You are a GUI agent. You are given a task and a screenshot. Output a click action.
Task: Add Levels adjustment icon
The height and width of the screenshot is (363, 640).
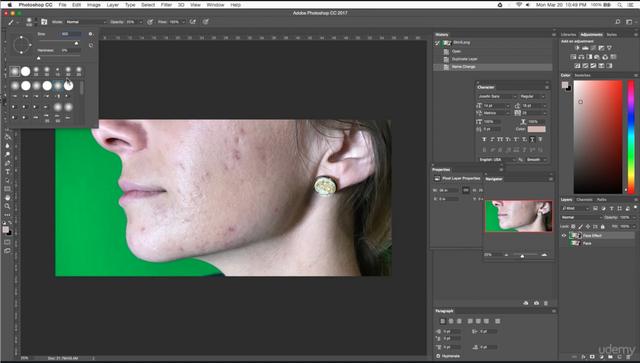585,48
